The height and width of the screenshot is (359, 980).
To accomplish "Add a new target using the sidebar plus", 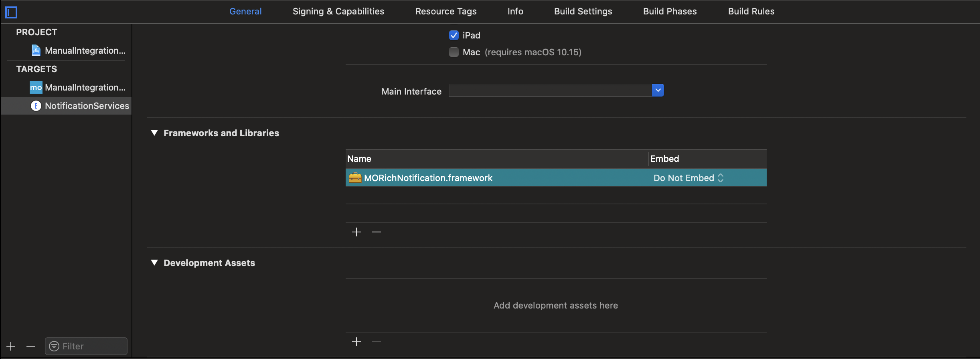I will pos(11,346).
